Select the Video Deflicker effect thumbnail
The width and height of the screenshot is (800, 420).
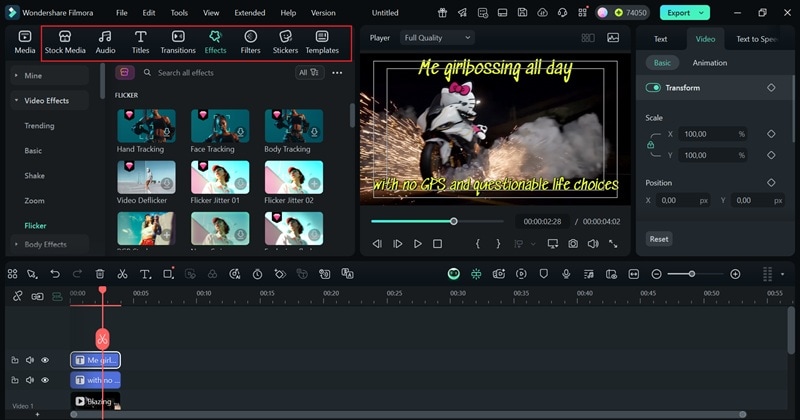point(146,177)
